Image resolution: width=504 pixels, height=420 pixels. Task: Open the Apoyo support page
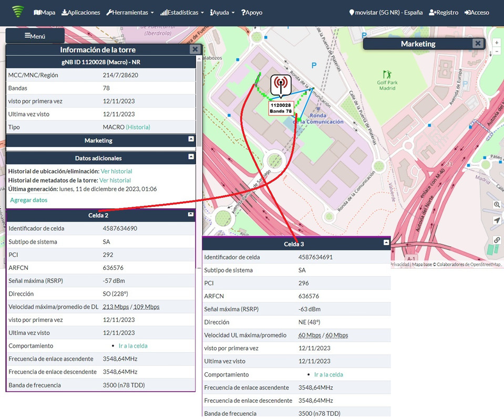(252, 13)
